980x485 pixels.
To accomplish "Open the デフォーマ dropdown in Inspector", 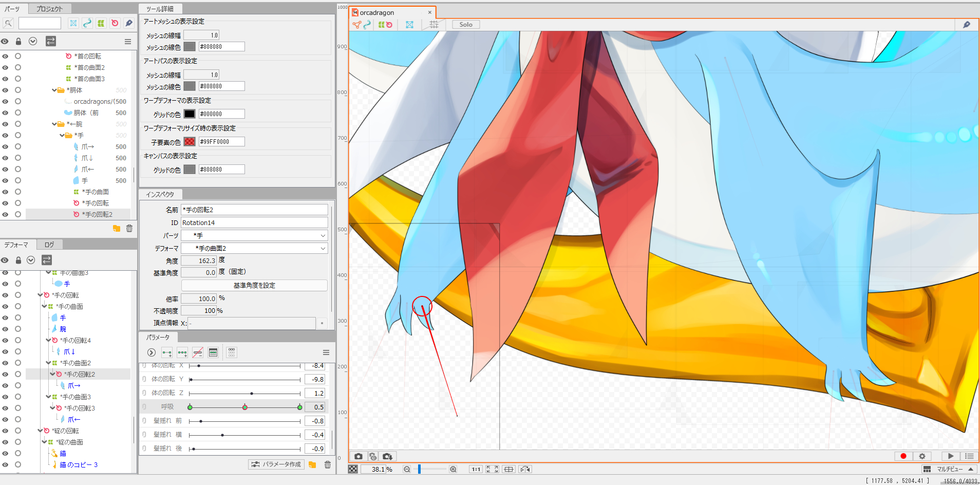I will click(254, 248).
